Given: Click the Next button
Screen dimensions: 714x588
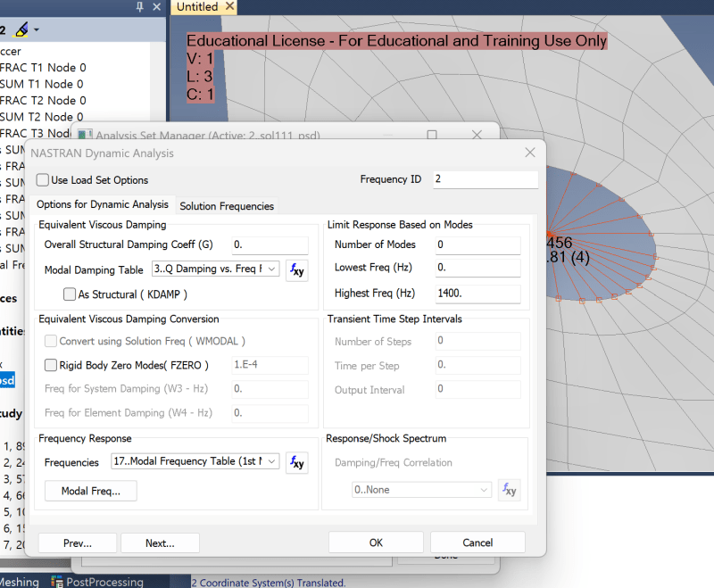Looking at the screenshot, I should coord(160,542).
